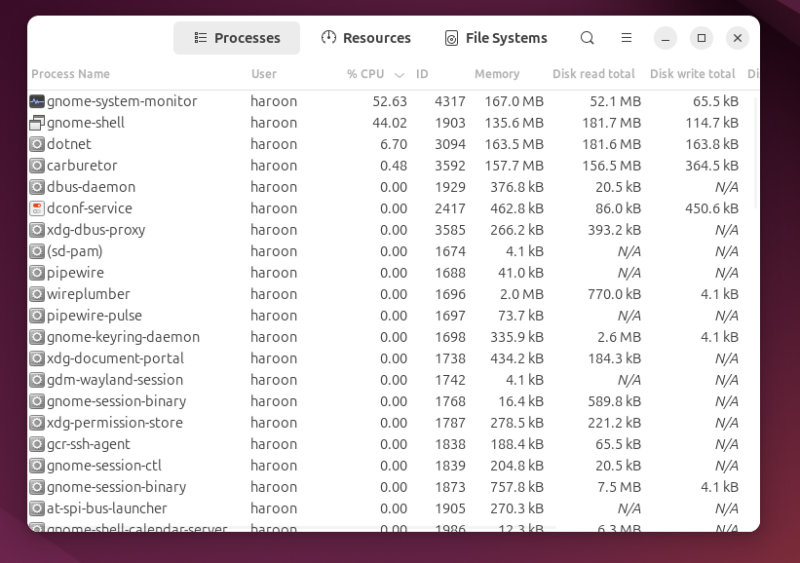Sort by ID column header
This screenshot has height=563, width=800.
pos(422,74)
